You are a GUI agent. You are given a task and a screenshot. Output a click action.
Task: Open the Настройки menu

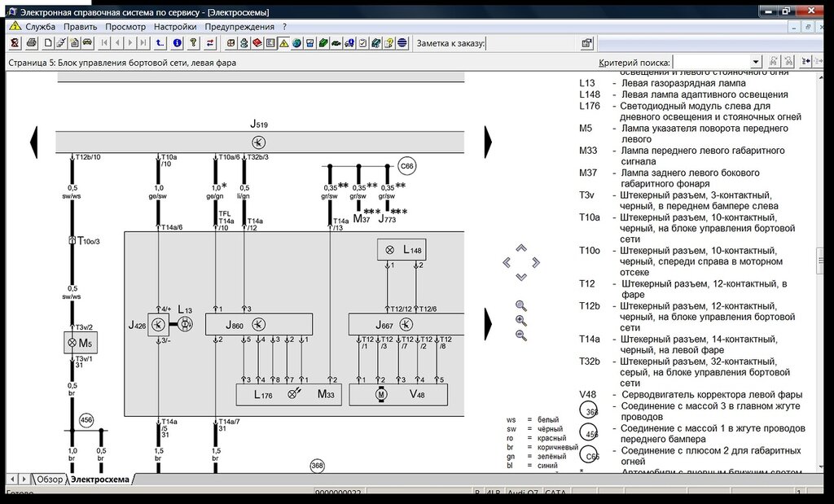pos(175,27)
